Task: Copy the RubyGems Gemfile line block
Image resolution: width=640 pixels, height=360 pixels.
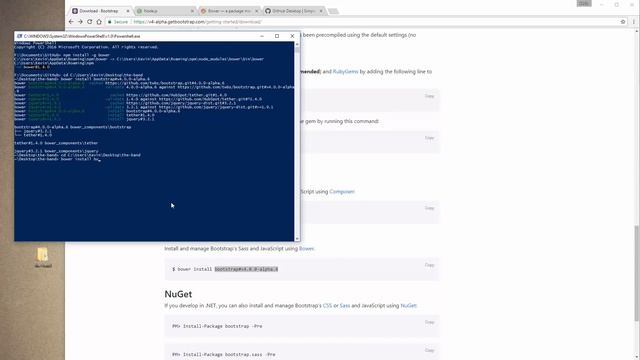Action: click(x=429, y=96)
